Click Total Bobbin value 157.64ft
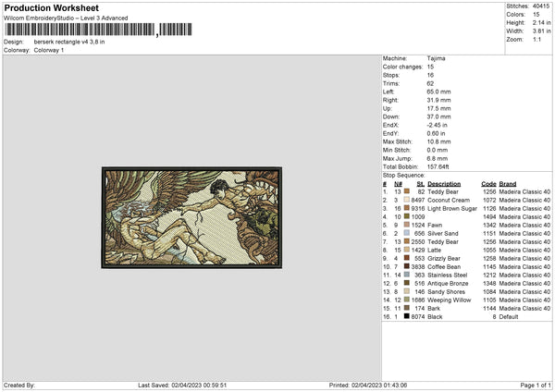555x392 pixels. tap(438, 166)
